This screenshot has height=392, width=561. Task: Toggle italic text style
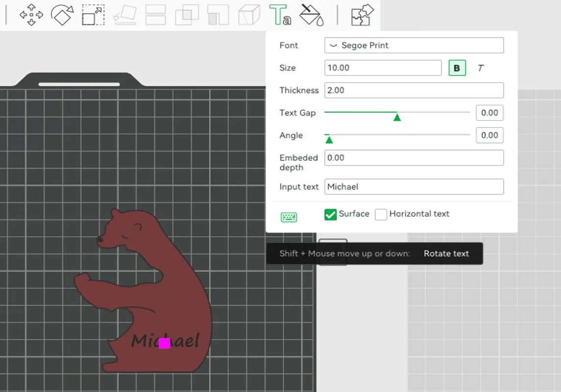481,68
